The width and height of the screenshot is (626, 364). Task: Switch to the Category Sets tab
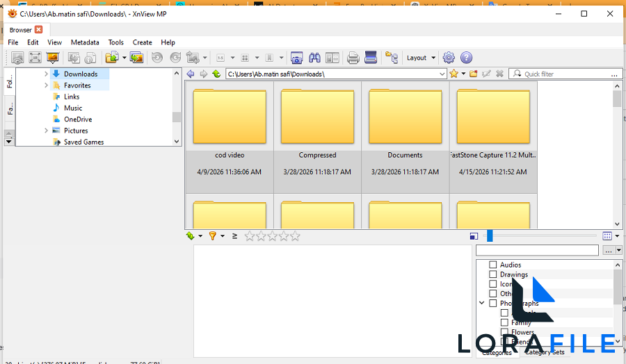pos(545,352)
